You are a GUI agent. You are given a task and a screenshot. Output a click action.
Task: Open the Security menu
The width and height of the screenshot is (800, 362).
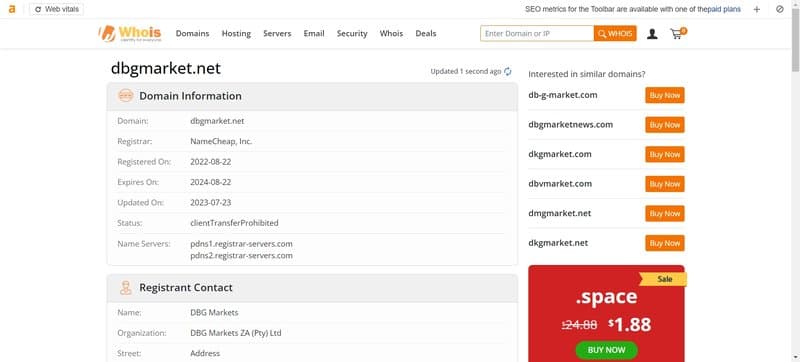pos(352,34)
